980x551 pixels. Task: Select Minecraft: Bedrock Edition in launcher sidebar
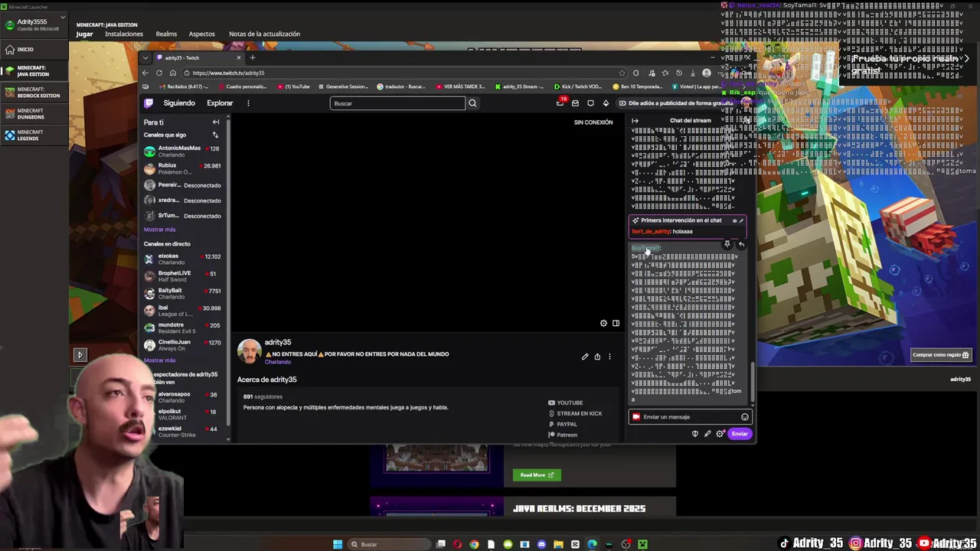[34, 93]
